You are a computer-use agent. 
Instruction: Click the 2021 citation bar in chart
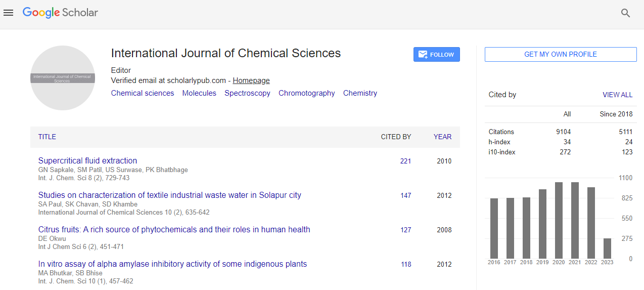tap(575, 220)
